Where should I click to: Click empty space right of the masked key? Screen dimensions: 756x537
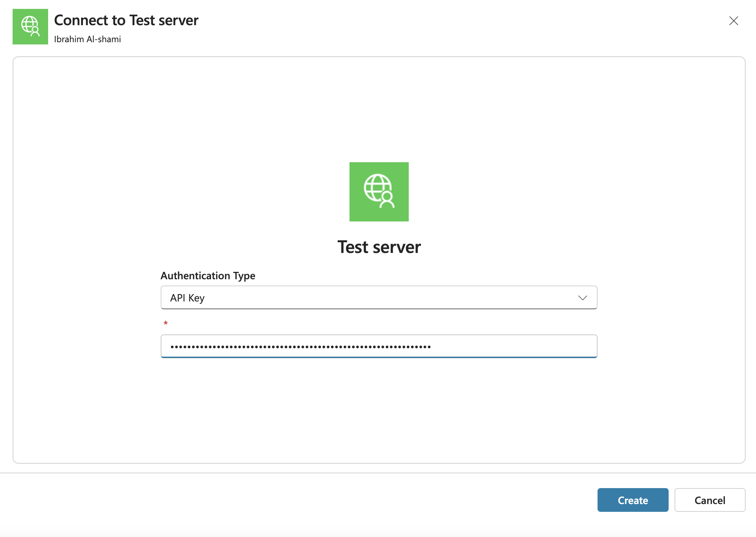515,346
